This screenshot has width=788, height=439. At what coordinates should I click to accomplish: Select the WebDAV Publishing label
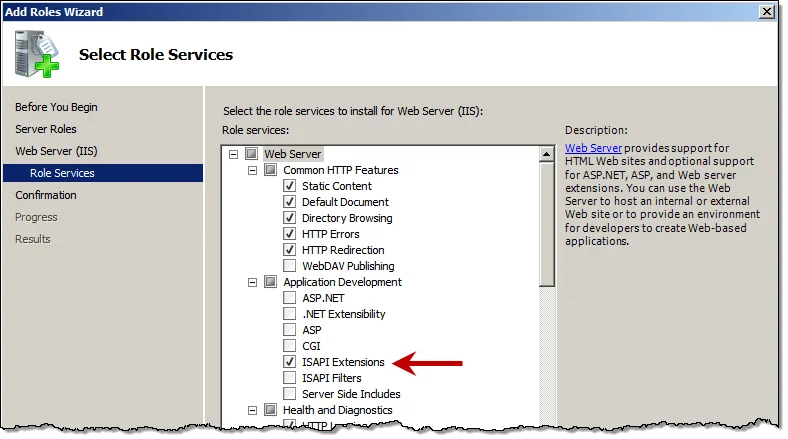348,266
